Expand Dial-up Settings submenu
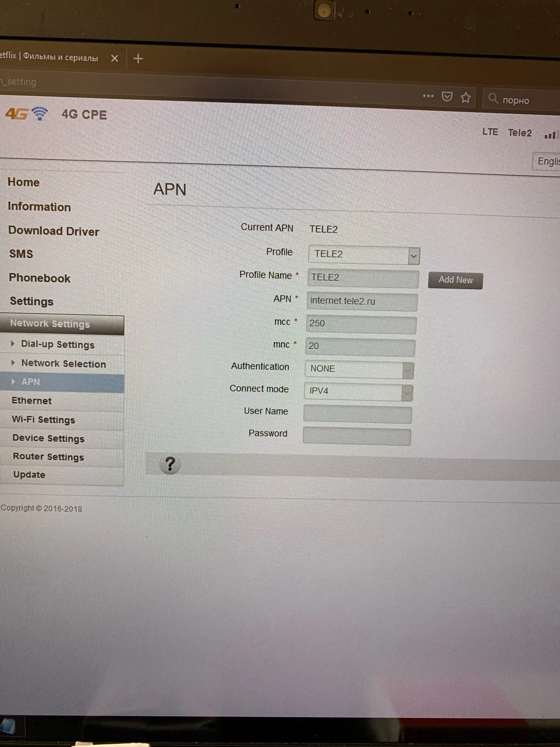Screen dimensions: 560x747 [57, 344]
